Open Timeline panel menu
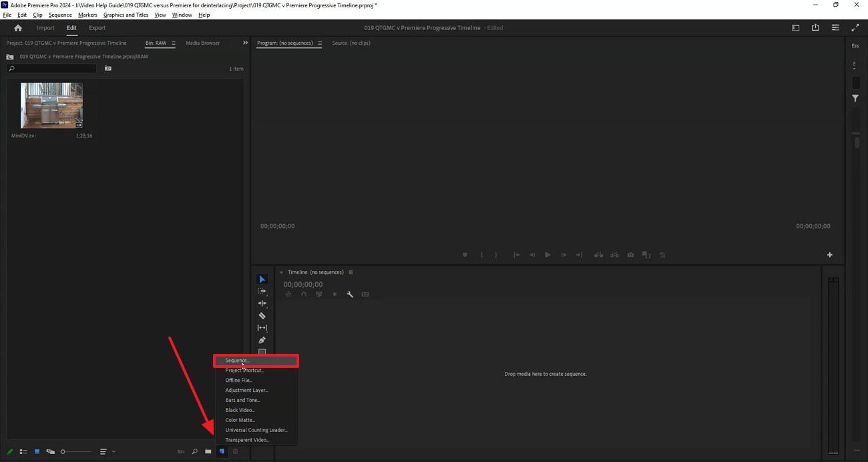 coord(351,272)
